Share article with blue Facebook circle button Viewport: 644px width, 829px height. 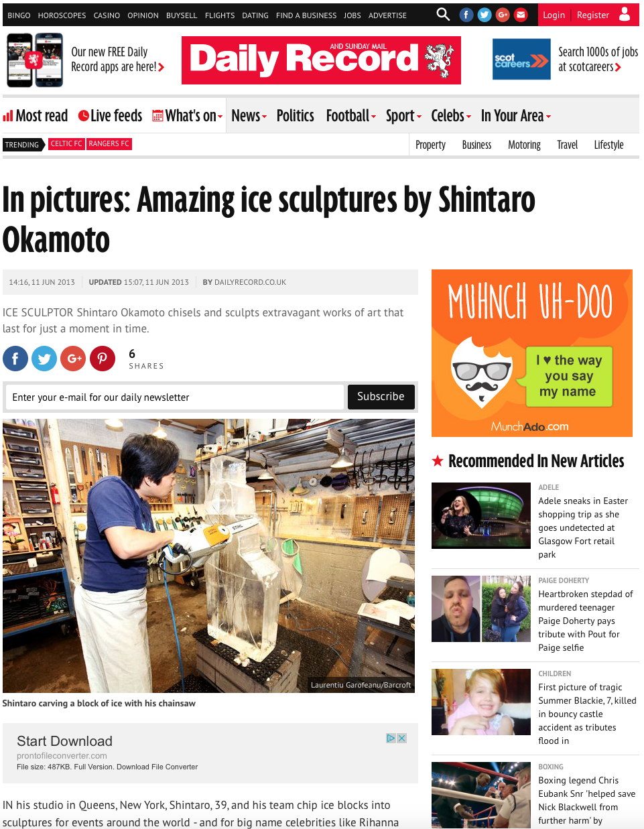(x=15, y=359)
